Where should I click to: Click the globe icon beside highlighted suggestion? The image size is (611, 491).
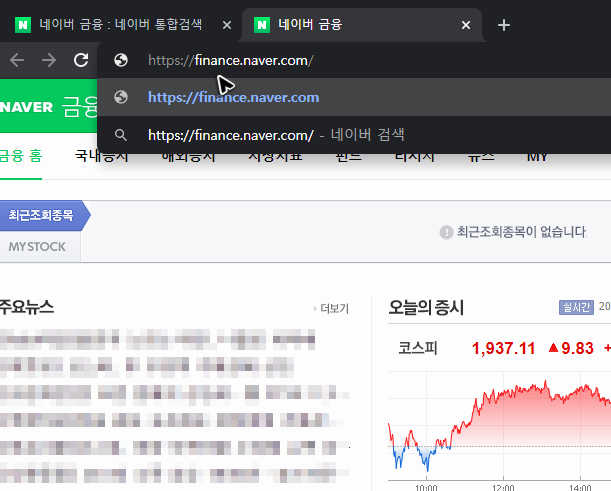(x=121, y=97)
